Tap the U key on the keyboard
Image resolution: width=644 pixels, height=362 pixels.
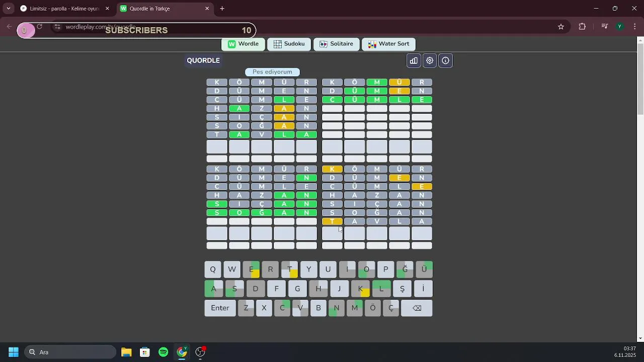pos(328,269)
